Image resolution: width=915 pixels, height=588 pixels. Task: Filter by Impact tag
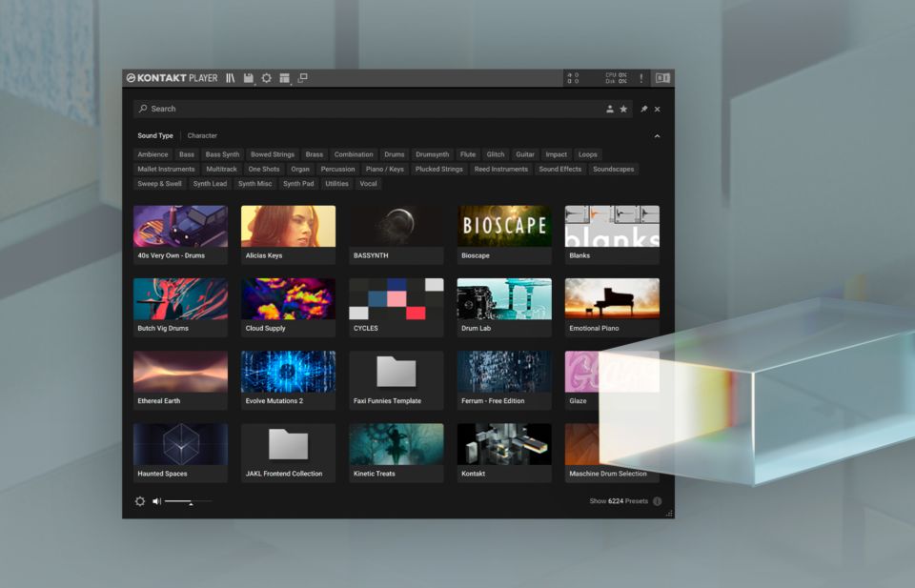coord(556,154)
